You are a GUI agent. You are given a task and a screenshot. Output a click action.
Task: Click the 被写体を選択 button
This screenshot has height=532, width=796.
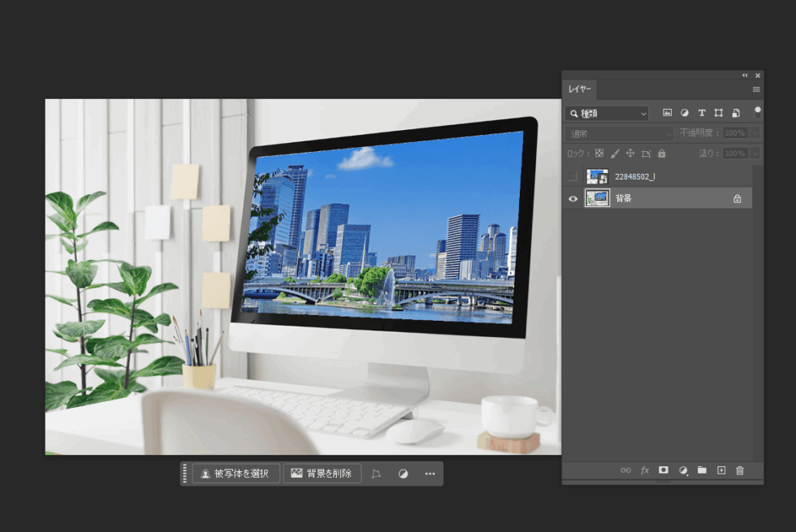(x=236, y=474)
